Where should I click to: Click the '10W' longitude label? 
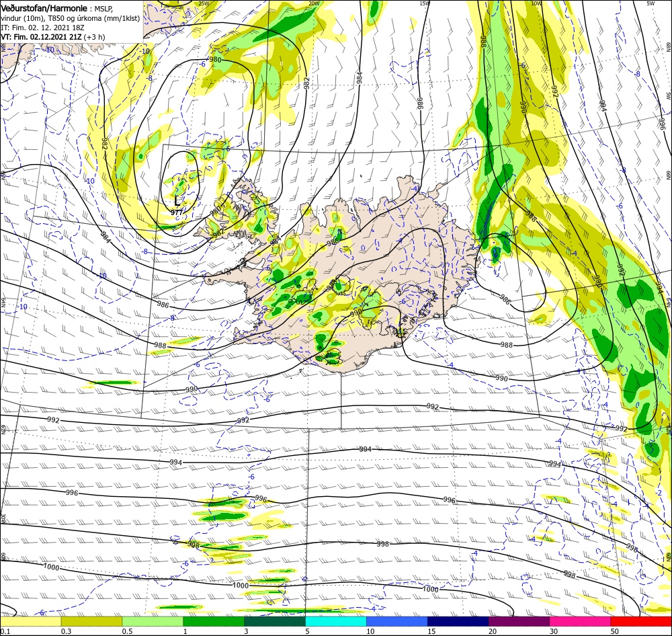(x=536, y=3)
